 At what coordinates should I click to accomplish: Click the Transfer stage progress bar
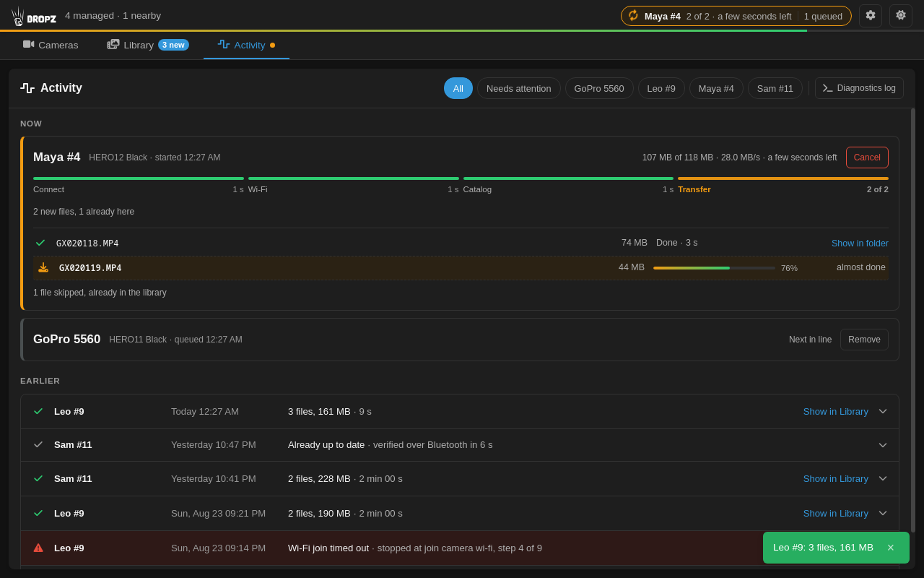pos(783,178)
